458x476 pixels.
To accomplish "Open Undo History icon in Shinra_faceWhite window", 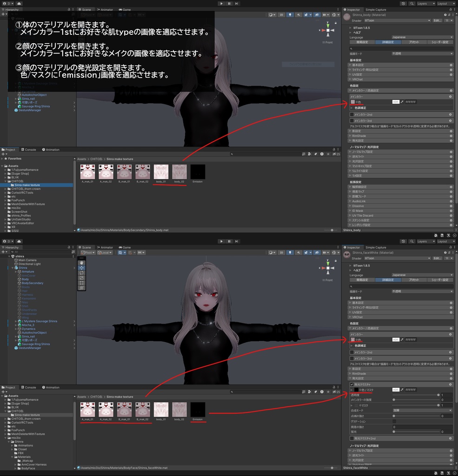I will (403, 241).
